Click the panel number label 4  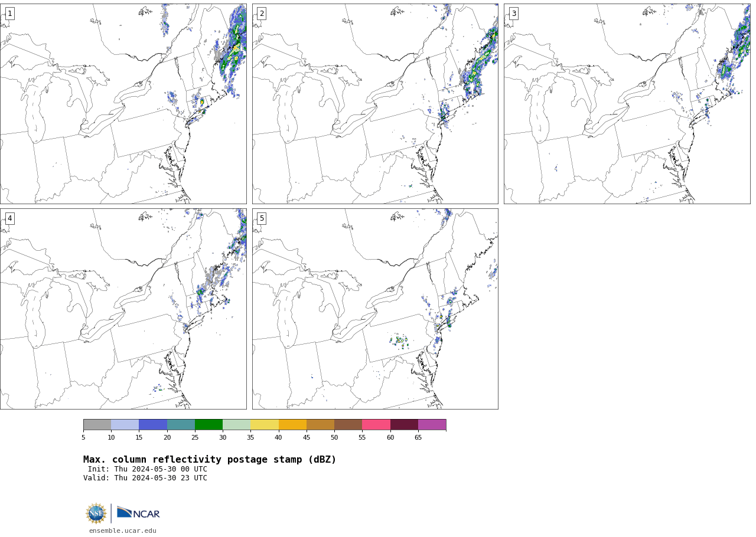click(9, 218)
